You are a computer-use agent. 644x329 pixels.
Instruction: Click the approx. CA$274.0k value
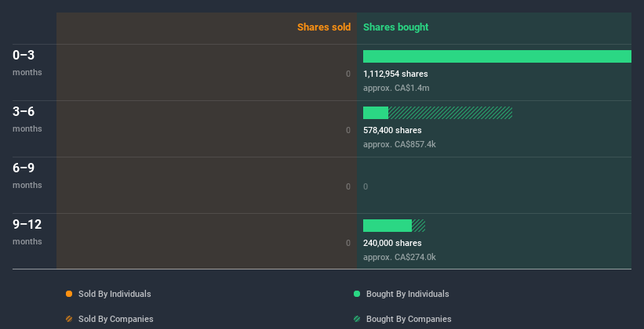[x=399, y=257]
